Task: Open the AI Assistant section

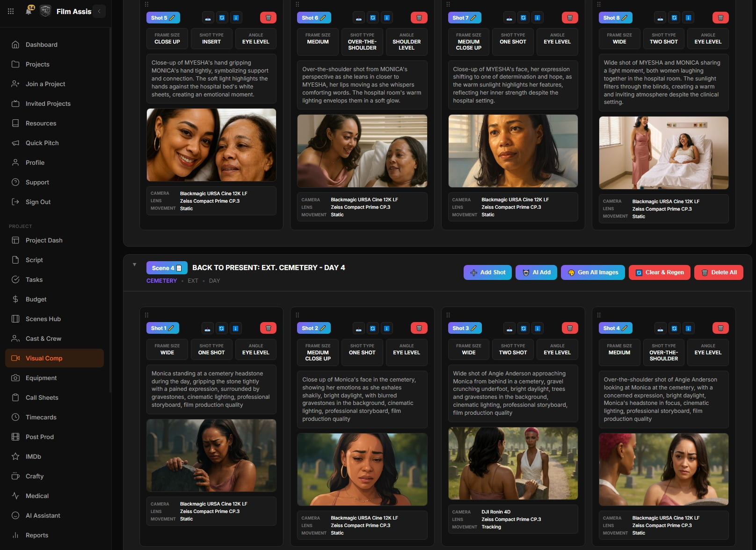Action: pos(55,515)
